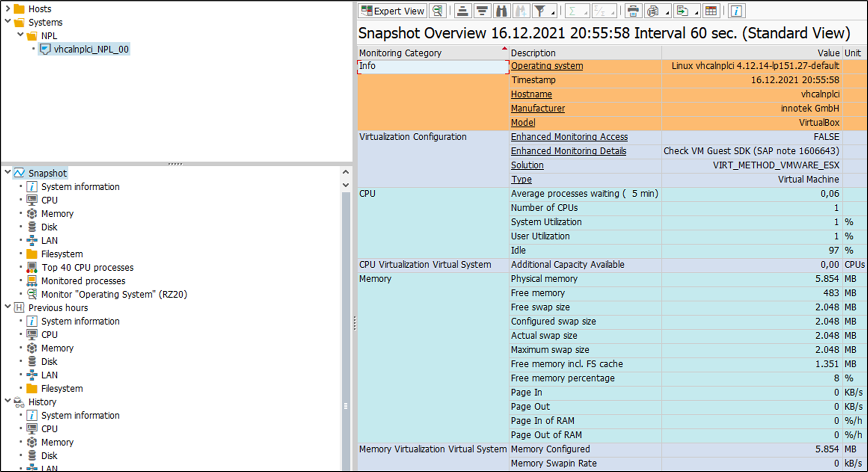Open CPU under History
This screenshot has width=868, height=472.
49,429
